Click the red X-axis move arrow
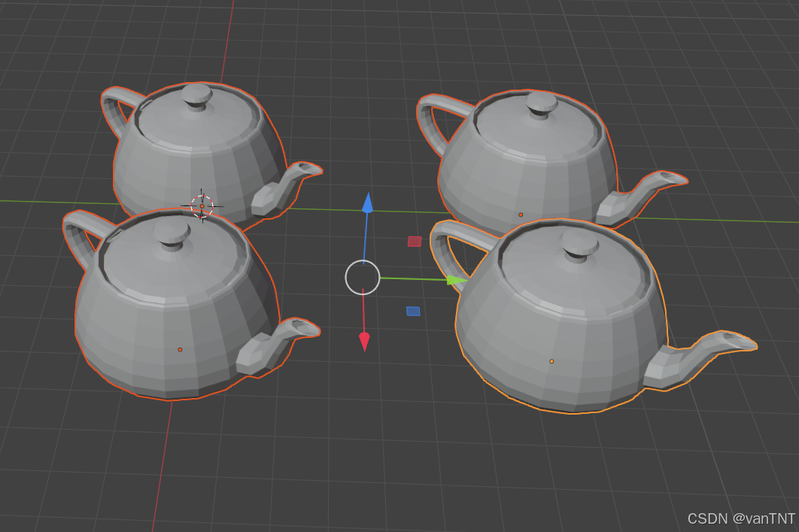Screen dimensions: 799x532 [364, 341]
